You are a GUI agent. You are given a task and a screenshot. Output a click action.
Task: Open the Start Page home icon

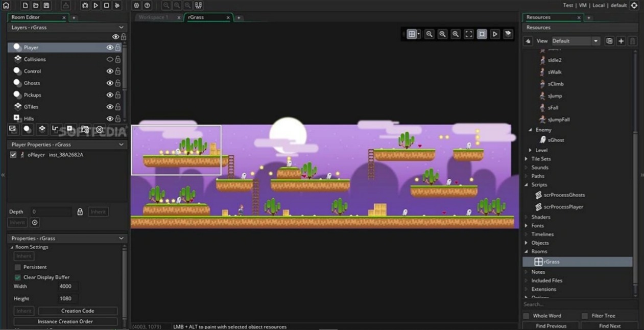coord(6,6)
